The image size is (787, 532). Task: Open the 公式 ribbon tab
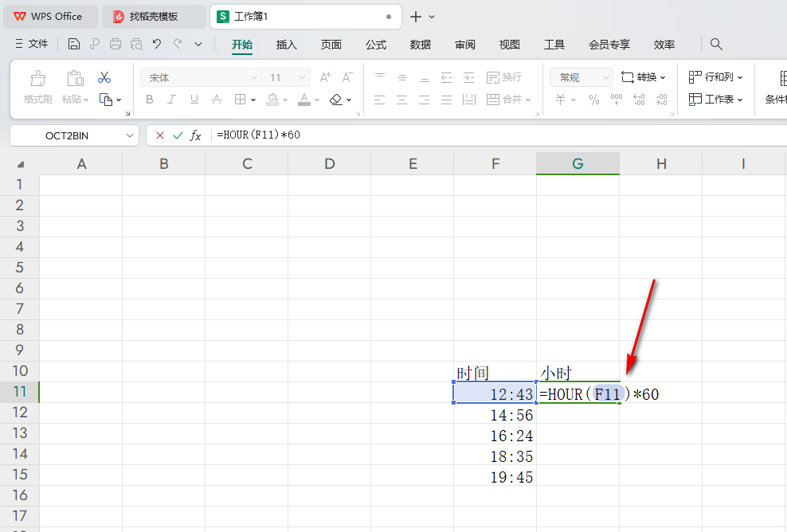pos(376,45)
